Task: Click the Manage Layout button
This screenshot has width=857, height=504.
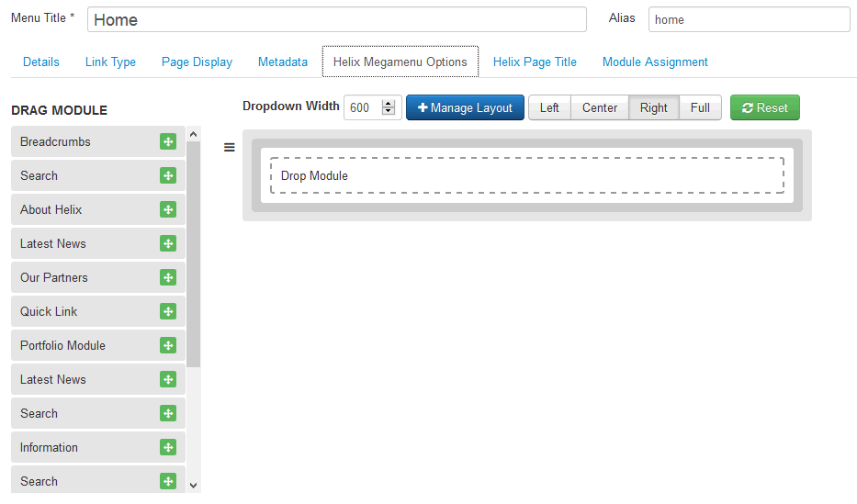Action: tap(465, 107)
